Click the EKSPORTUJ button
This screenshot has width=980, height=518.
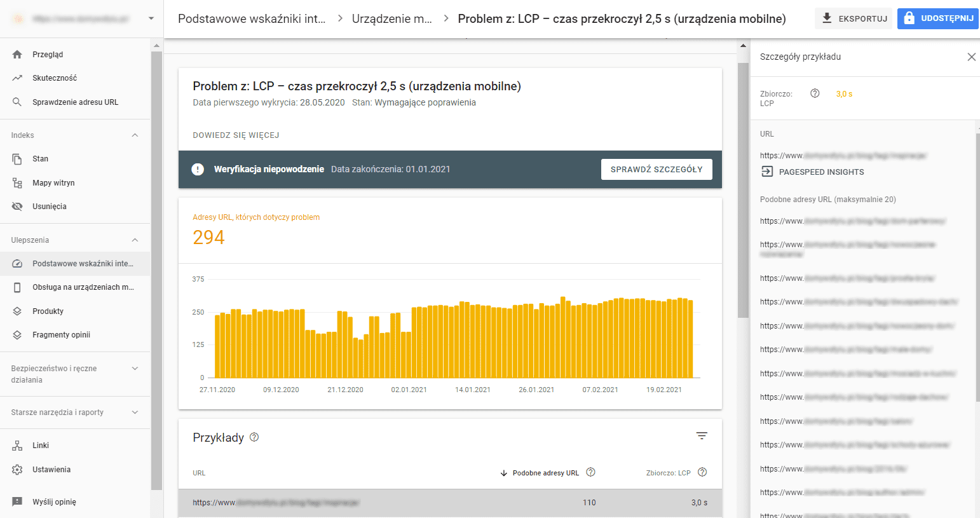854,18
